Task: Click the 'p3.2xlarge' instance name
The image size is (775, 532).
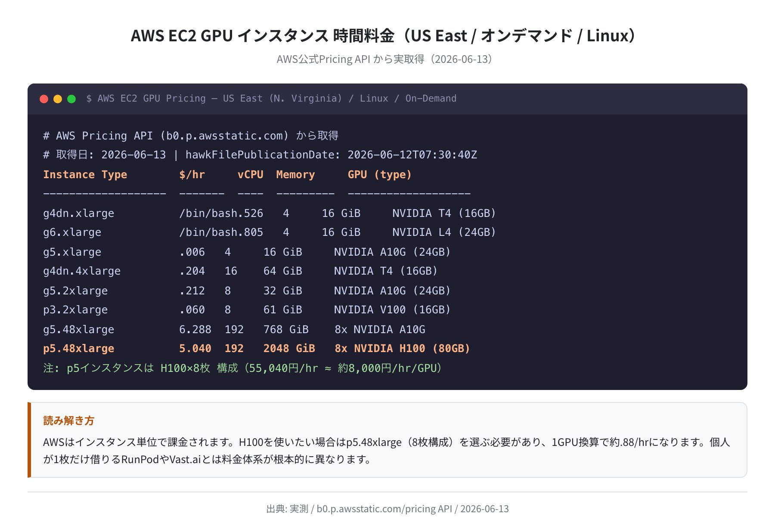Action: [75, 310]
